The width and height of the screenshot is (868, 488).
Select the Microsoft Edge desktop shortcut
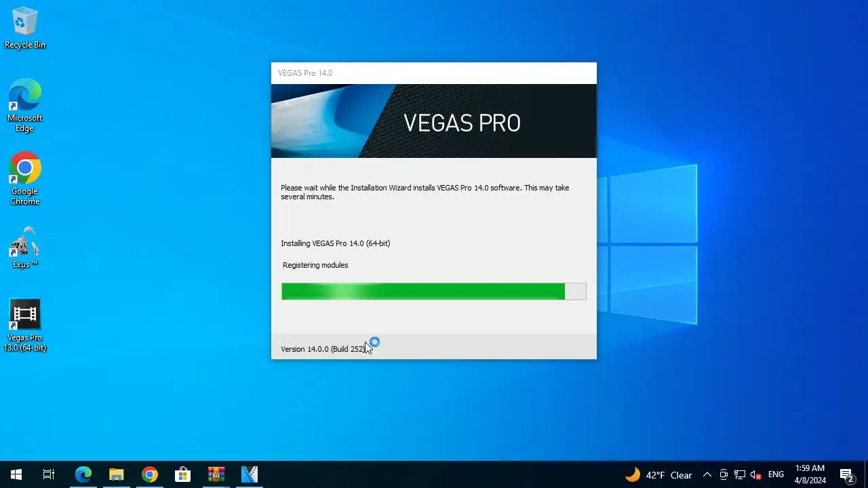click(x=24, y=105)
